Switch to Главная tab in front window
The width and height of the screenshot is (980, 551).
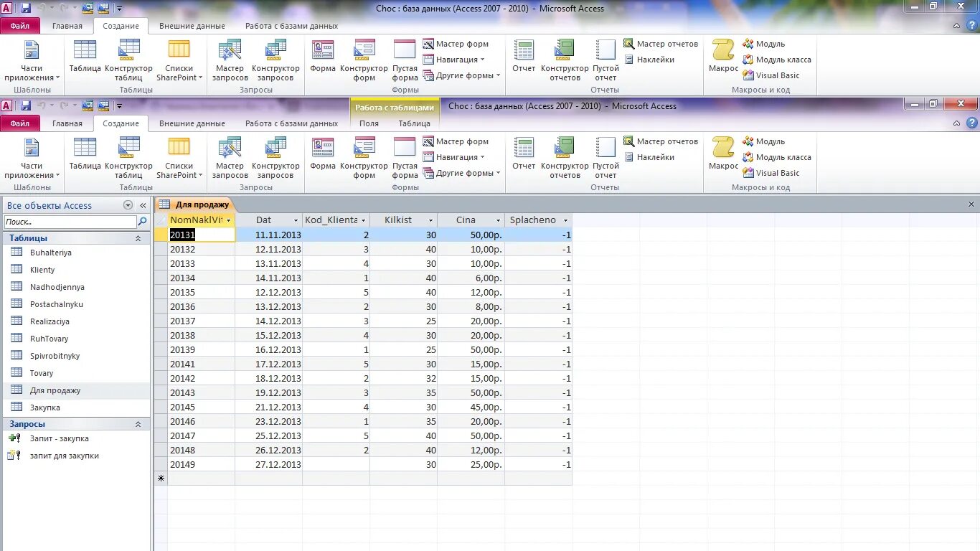click(x=67, y=123)
